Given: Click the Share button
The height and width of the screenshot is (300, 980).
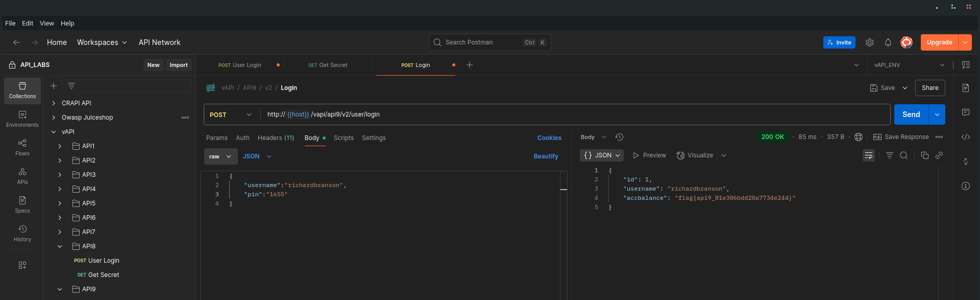Looking at the screenshot, I should [x=930, y=88].
